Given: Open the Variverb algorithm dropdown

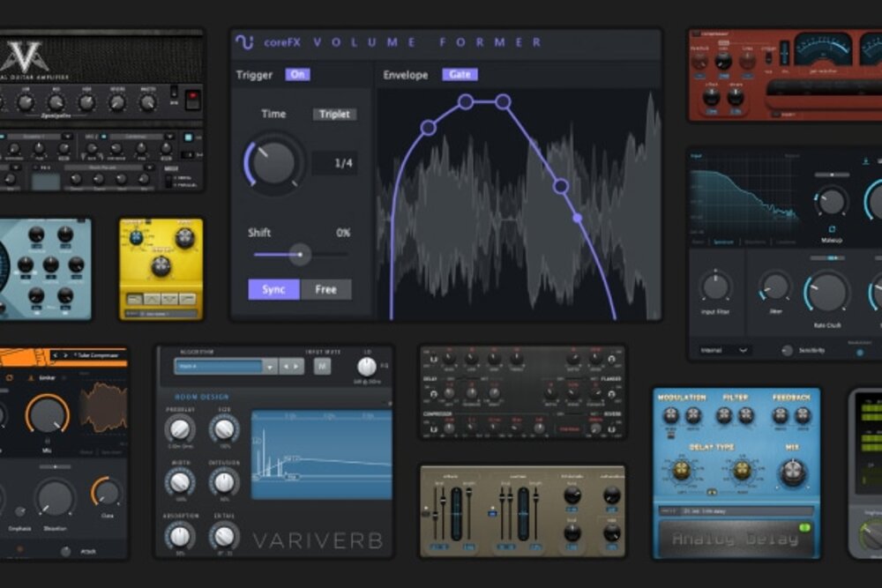Looking at the screenshot, I should (x=269, y=366).
